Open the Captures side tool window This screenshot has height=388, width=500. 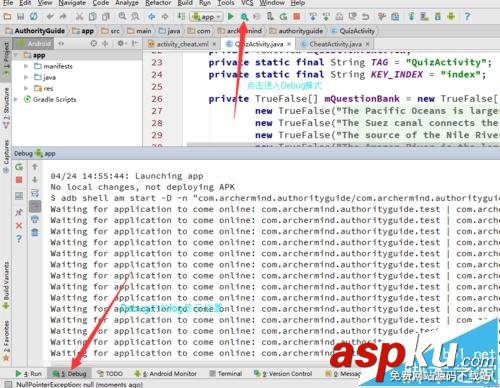[6, 156]
